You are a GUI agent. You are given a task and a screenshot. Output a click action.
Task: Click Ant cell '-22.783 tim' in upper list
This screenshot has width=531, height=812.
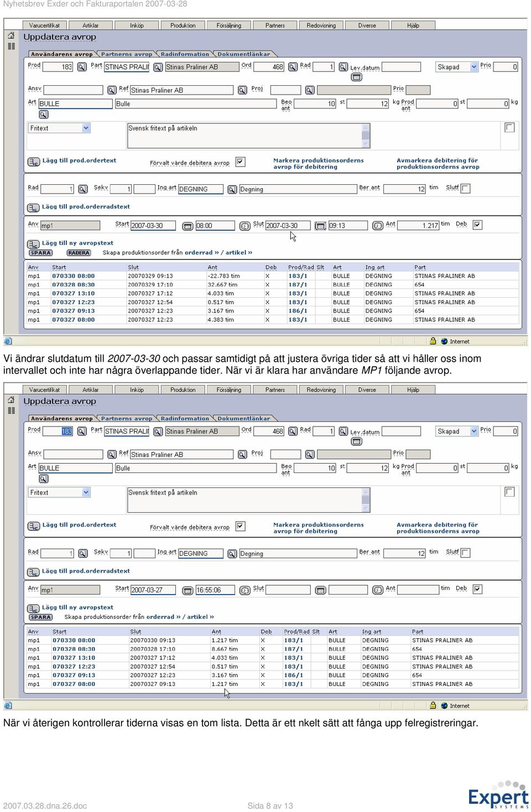224,276
